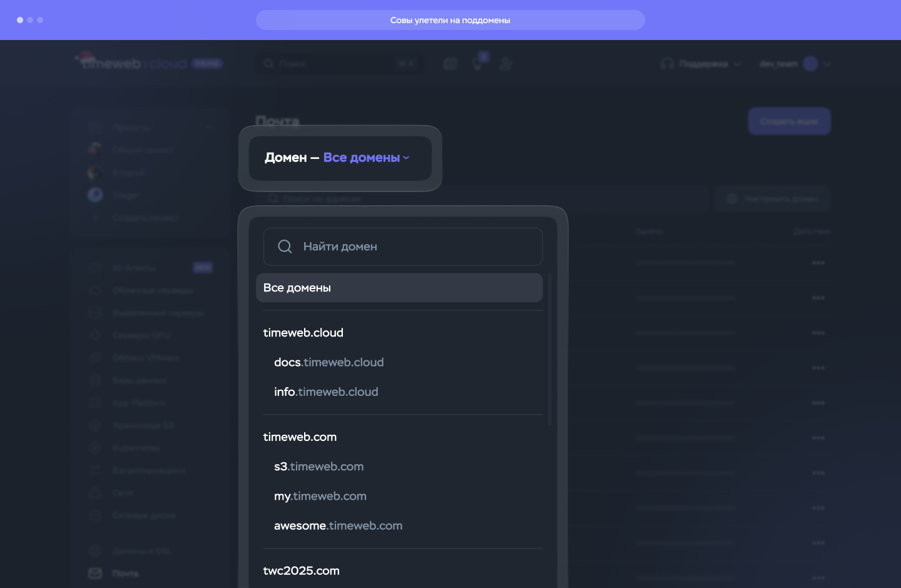The width and height of the screenshot is (901, 588).
Task: Select the twc2025.com domain
Action: click(x=302, y=570)
